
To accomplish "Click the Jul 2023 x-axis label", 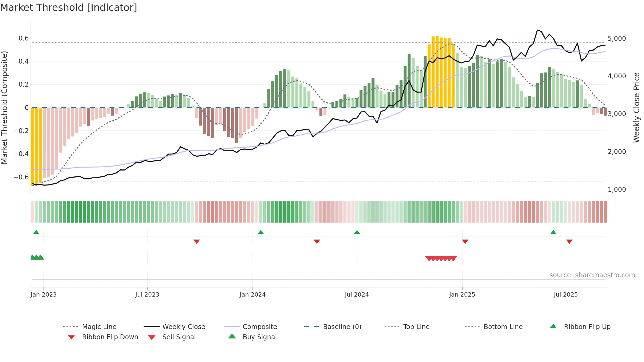I will (x=147, y=294).
